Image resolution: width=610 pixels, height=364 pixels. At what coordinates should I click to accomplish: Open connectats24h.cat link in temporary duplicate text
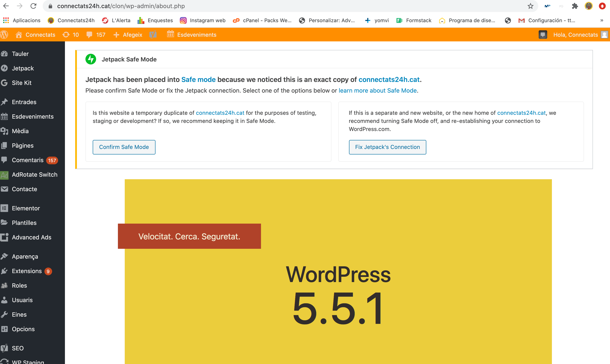tap(220, 113)
